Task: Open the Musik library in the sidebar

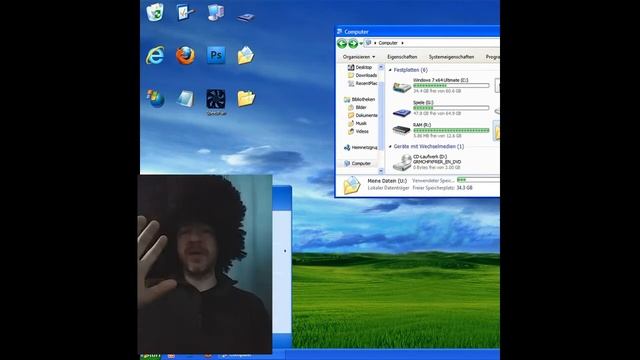Action: 357,123
